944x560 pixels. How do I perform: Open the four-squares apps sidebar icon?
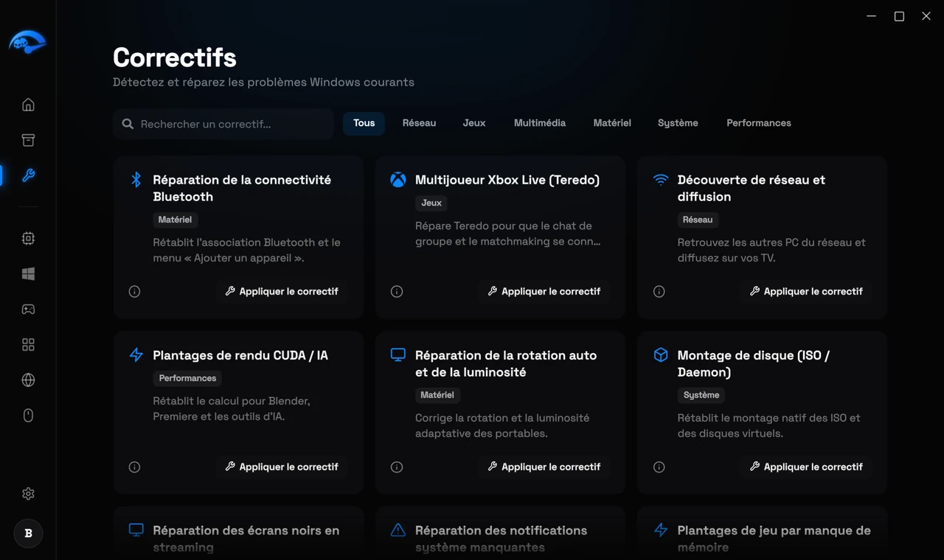[x=28, y=345]
